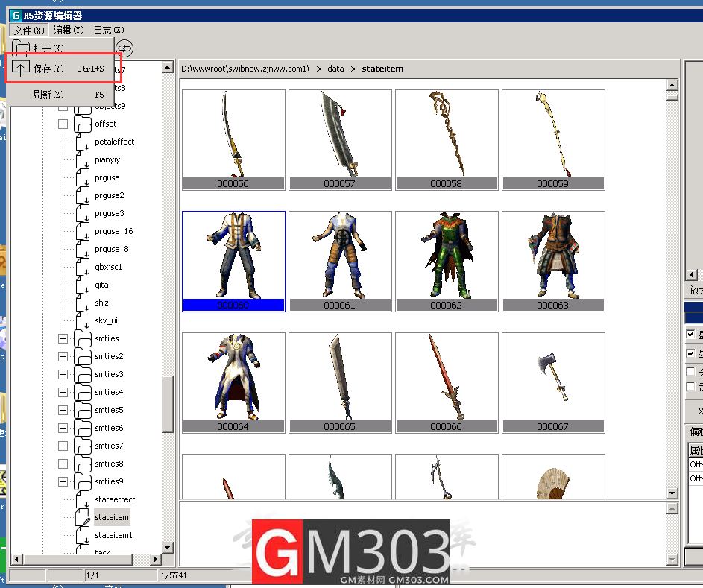Viewport: 703px width, 588px height.
Task: Select the prguse_8 tree item
Action: pyautogui.click(x=112, y=249)
